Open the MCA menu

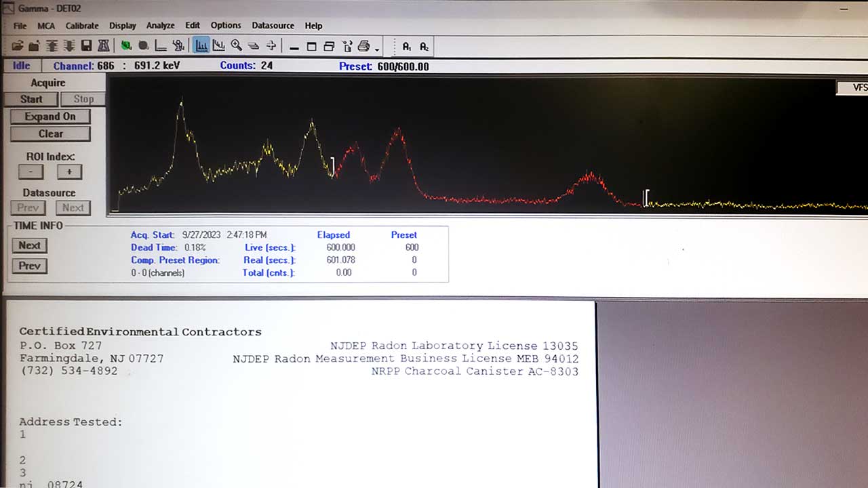(46, 26)
